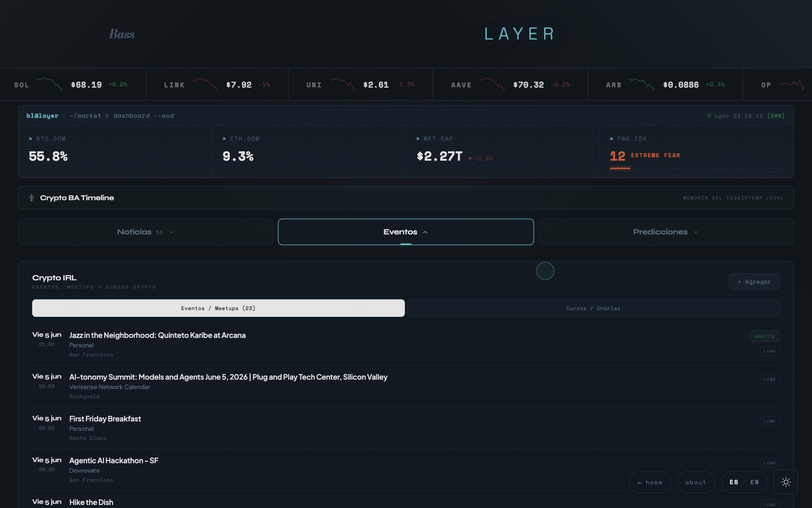Screen dimensions: 812x508
Task: Open Hike the Dish event
Action: point(91,502)
